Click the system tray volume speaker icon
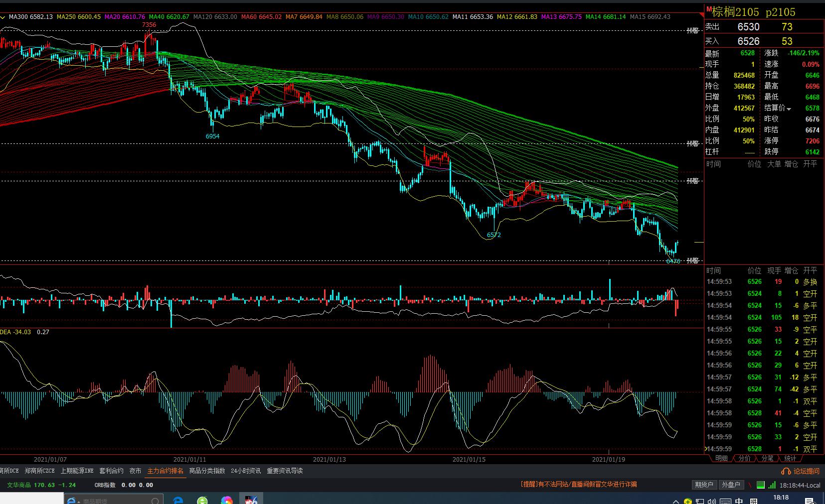This screenshot has width=825, height=504. 712,501
